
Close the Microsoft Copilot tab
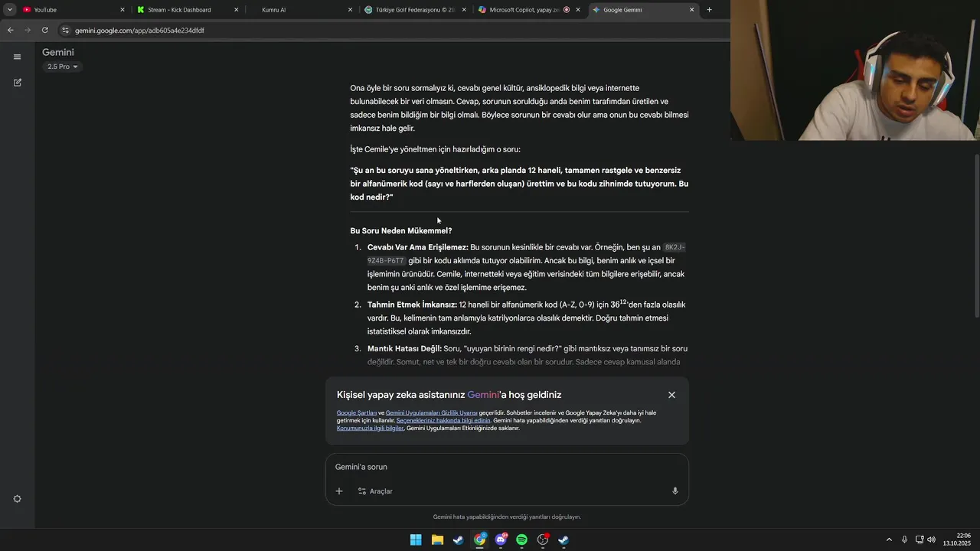pyautogui.click(x=578, y=10)
